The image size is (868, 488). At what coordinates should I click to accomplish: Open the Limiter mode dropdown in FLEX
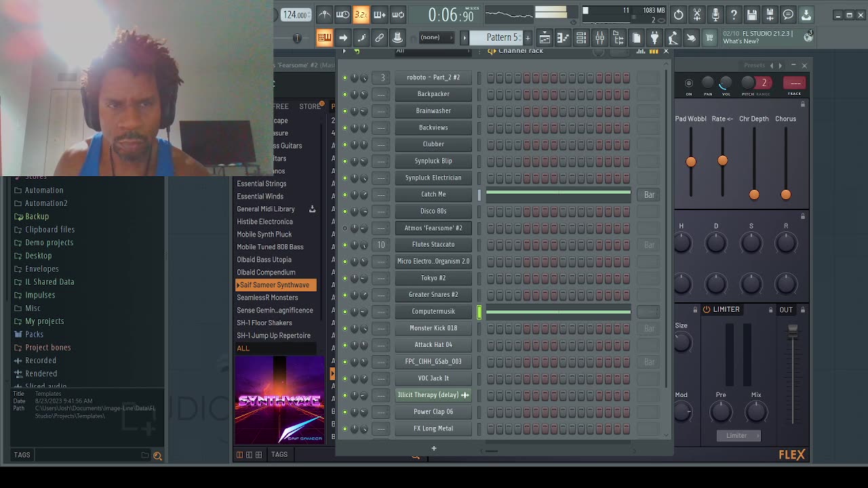[x=738, y=436]
